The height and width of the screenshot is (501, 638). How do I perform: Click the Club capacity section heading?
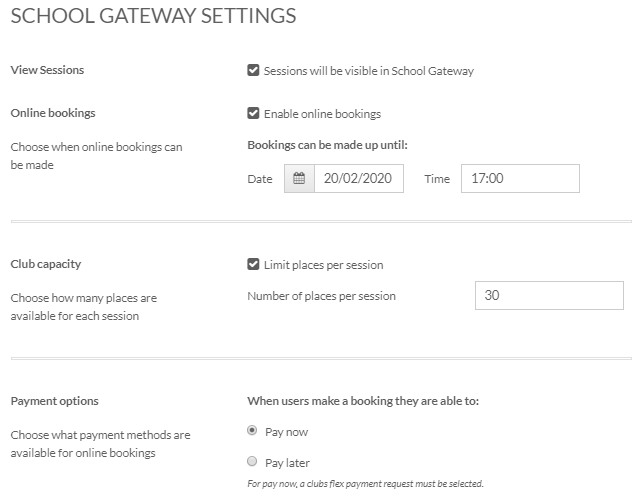[x=46, y=264]
